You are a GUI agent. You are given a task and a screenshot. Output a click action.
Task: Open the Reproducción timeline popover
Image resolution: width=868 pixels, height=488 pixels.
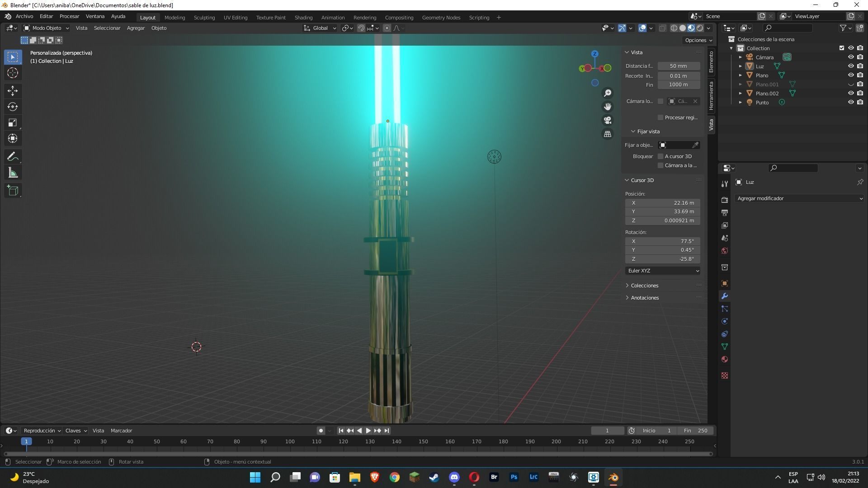pos(42,431)
